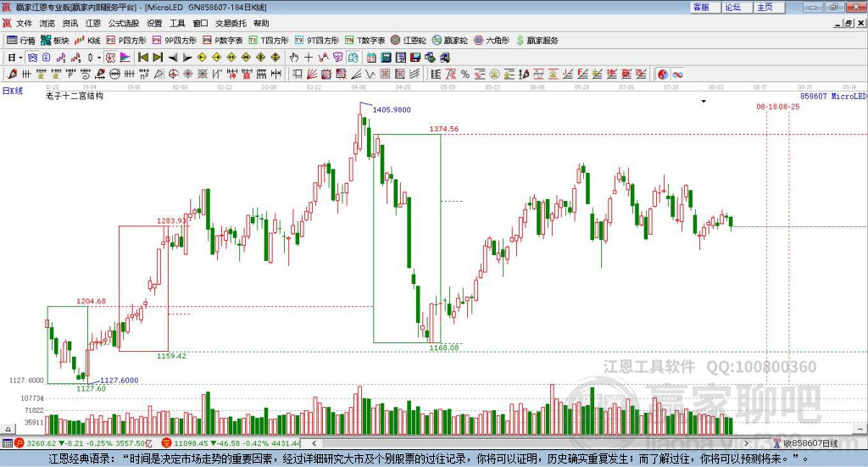The width and height of the screenshot is (868, 467).
Task: Move chart left with black arrow
Action: 173,58
